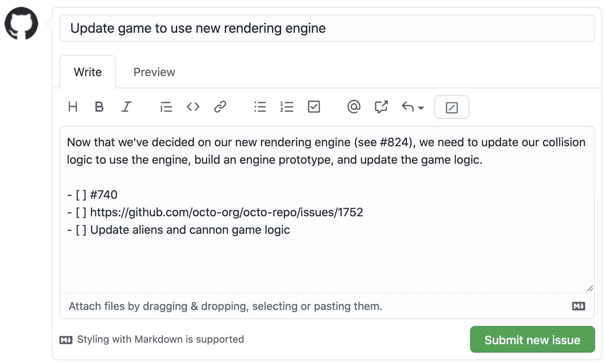Viewport: 605px width, 364px height.
Task: Insert a numbered list
Action: point(287,107)
